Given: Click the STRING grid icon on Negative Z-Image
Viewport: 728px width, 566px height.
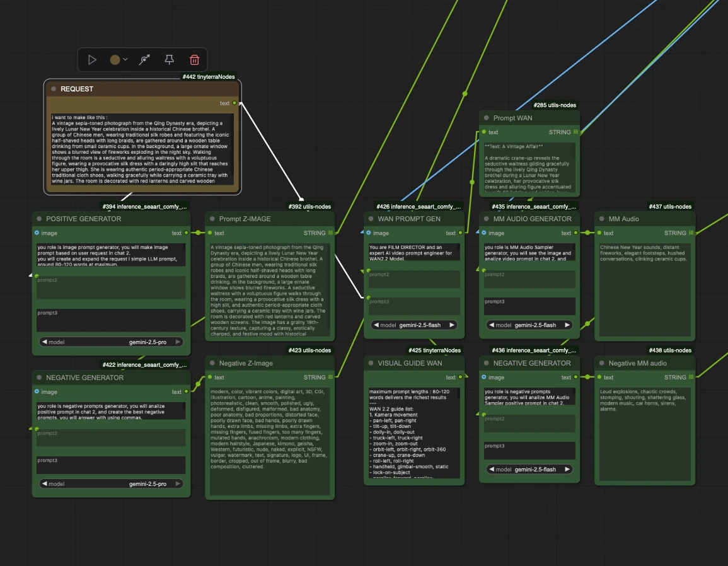Looking at the screenshot, I should 330,378.
